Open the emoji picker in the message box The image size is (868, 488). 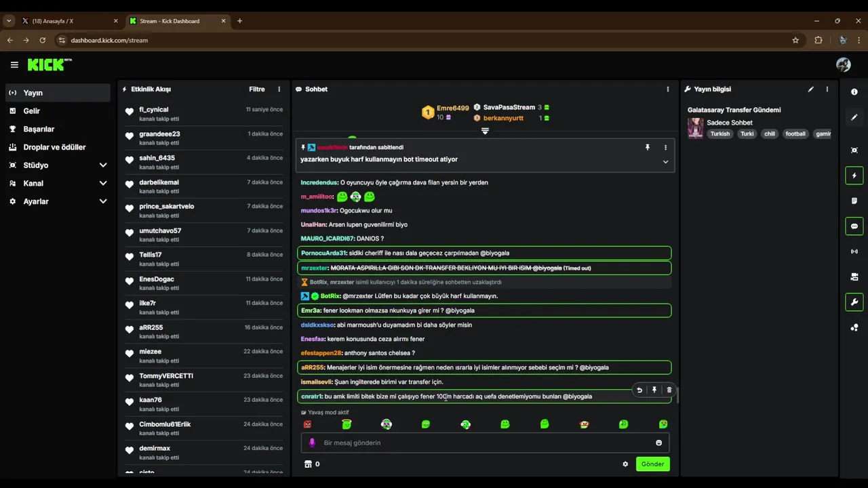point(658,443)
